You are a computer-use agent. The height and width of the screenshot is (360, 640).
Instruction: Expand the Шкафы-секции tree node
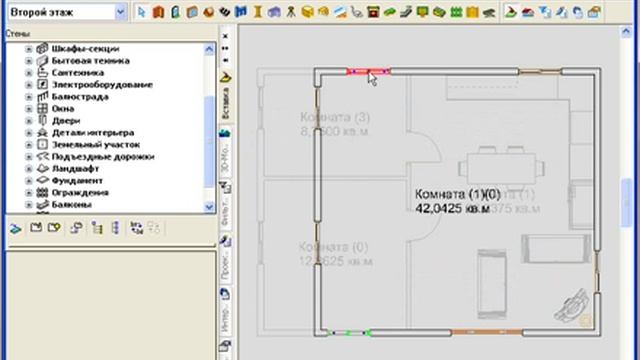(29, 49)
